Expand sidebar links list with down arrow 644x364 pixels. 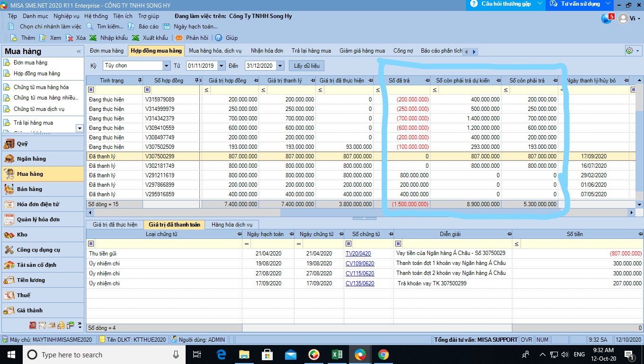[x=80, y=128]
